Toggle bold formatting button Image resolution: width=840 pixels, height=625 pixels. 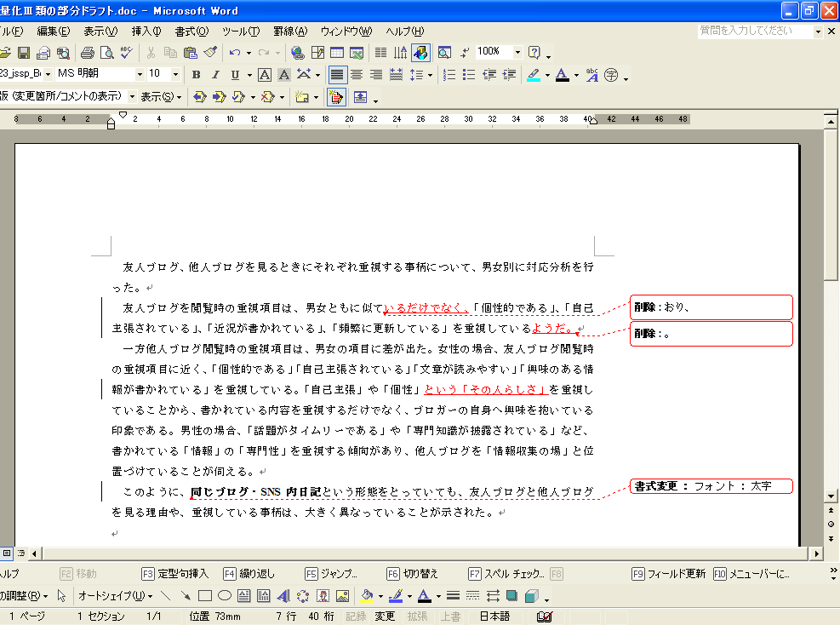coord(196,75)
